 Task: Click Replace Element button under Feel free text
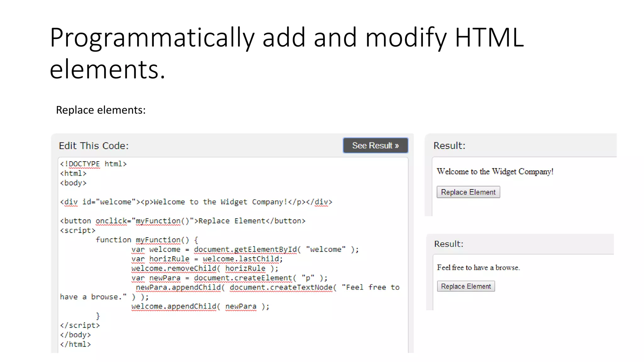(466, 286)
